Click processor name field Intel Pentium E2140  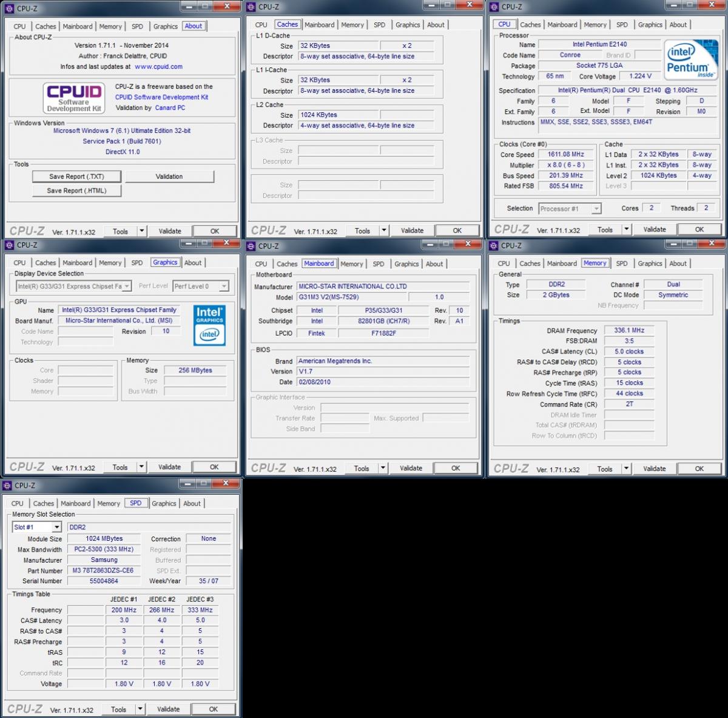(x=599, y=44)
